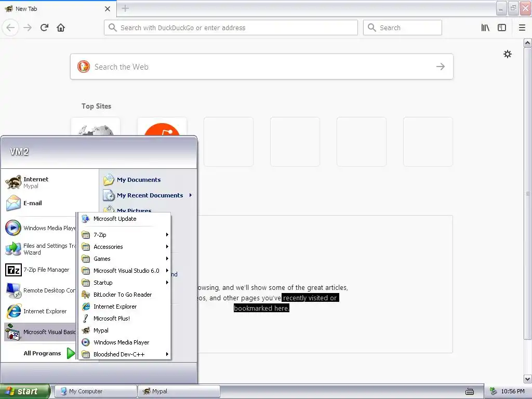Focus the toolbar Search box
Viewport: 532px width, 399px height.
[x=403, y=28]
